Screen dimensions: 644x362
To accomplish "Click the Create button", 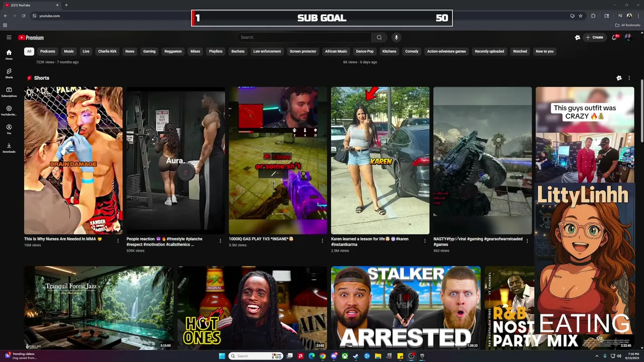I will pos(594,37).
